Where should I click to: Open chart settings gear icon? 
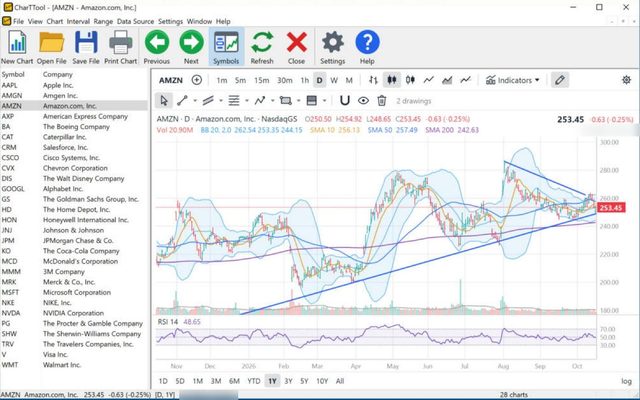626,80
